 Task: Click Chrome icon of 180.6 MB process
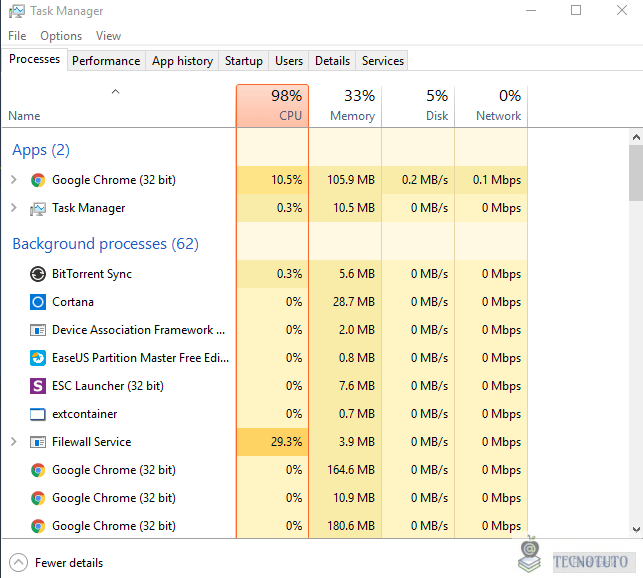point(38,526)
